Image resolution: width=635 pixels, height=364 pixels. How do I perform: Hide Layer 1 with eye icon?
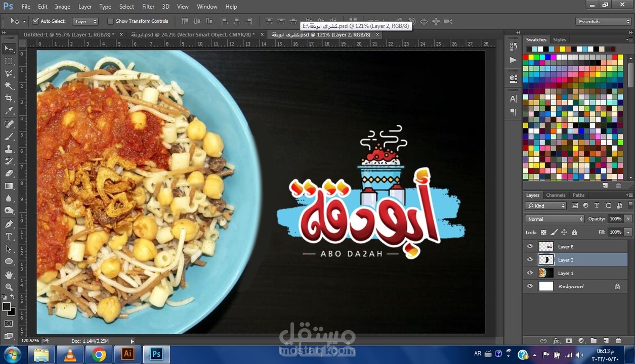click(x=530, y=273)
